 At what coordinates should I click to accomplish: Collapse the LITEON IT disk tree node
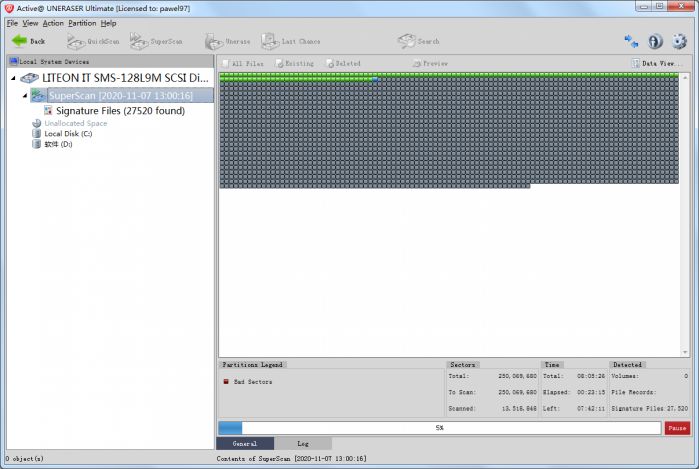[13, 78]
